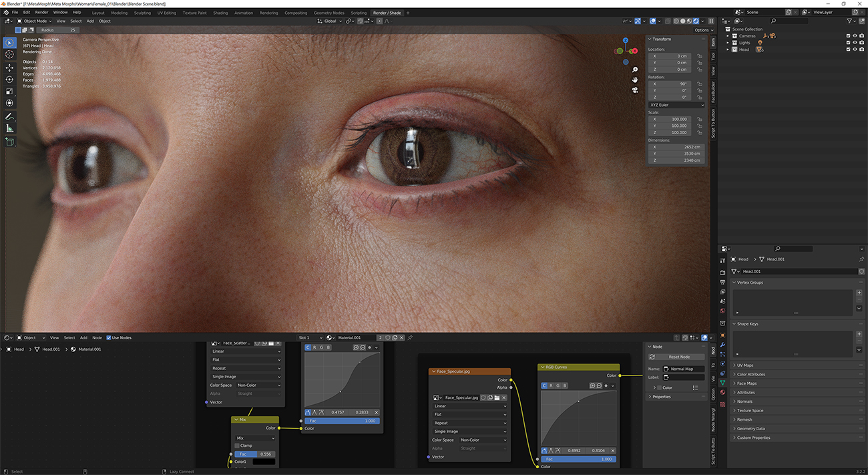This screenshot has width=868, height=475.
Task: Click the Reset Node button
Action: tap(679, 357)
